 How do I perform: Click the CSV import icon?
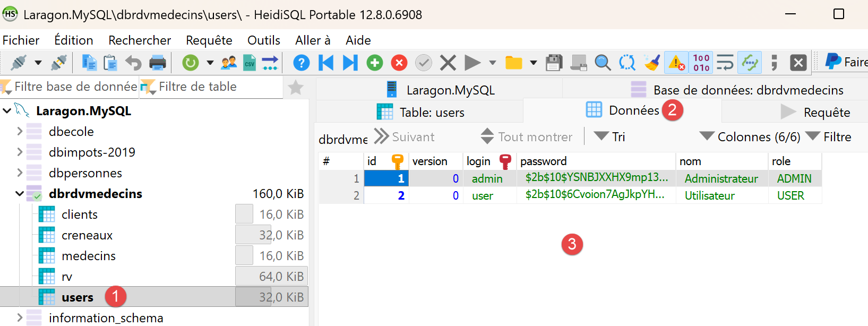(250, 63)
